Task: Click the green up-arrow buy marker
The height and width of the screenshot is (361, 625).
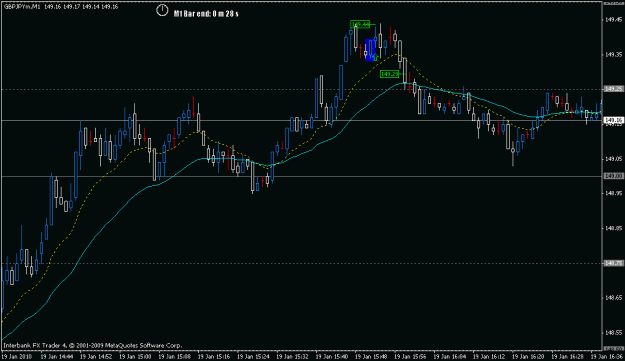Action: pos(375,57)
